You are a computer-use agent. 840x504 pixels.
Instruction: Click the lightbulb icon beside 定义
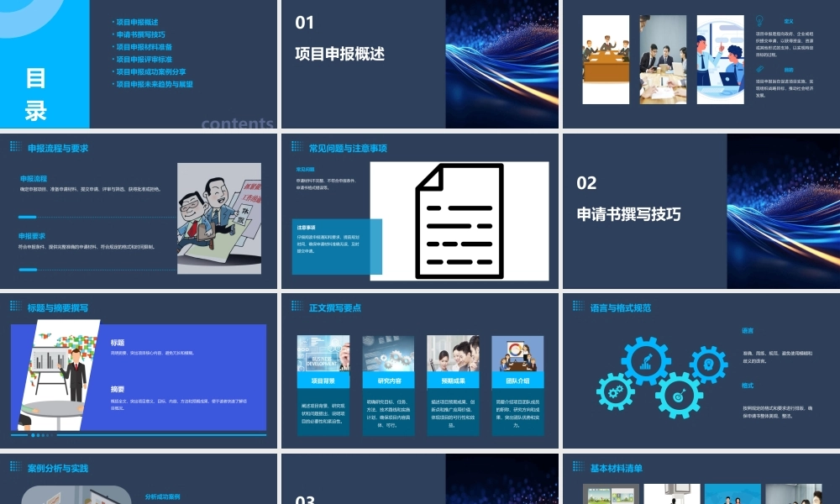(759, 21)
